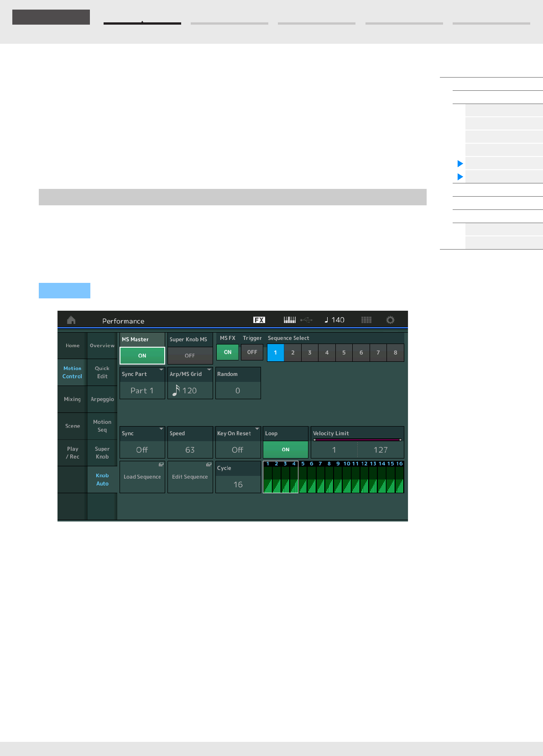Open the Super Knob sub-tab

[x=102, y=453]
